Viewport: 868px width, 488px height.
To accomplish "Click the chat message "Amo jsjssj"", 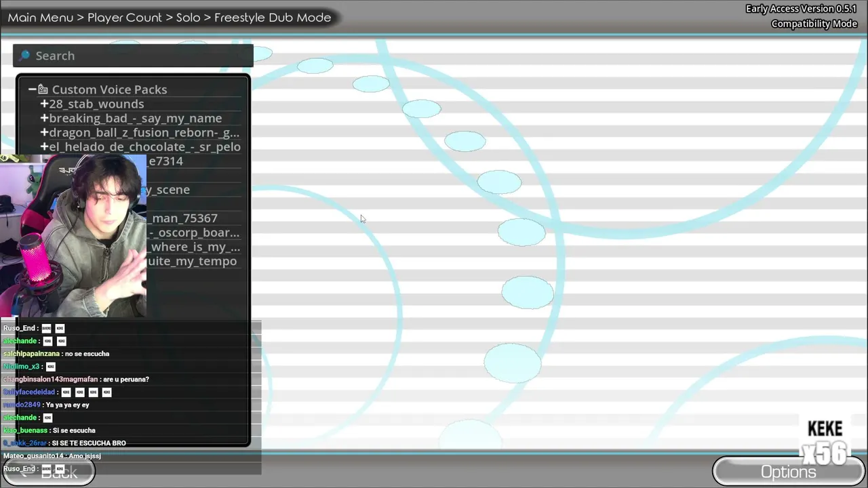I will (85, 456).
